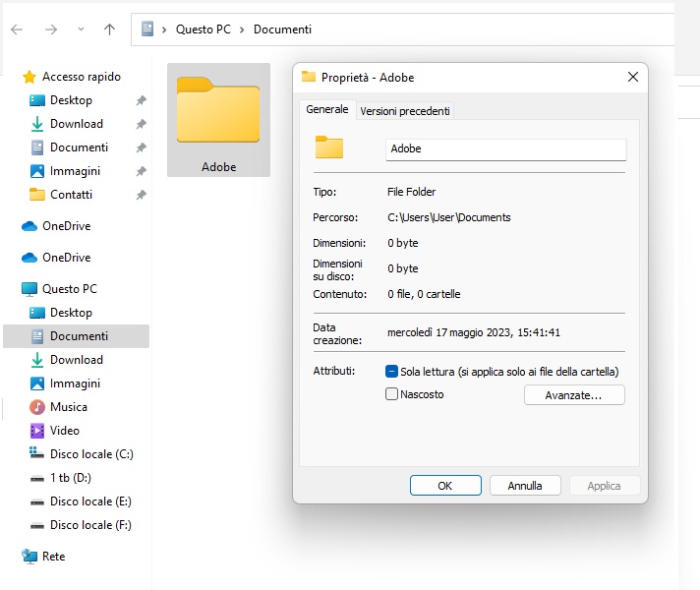The height and width of the screenshot is (590, 700).
Task: Open Rete network in sidebar
Action: (x=53, y=557)
